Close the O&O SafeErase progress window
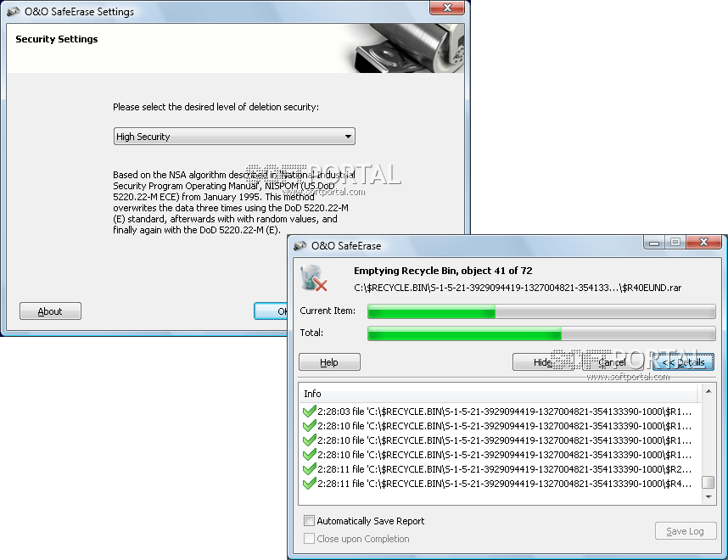The height and width of the screenshot is (560, 728). coord(704,243)
